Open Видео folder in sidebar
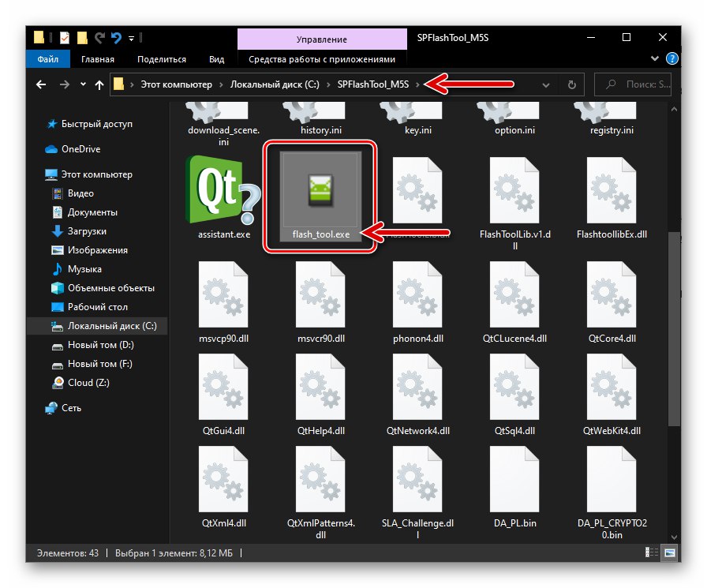Screen dimensions: 707x588 [74, 193]
